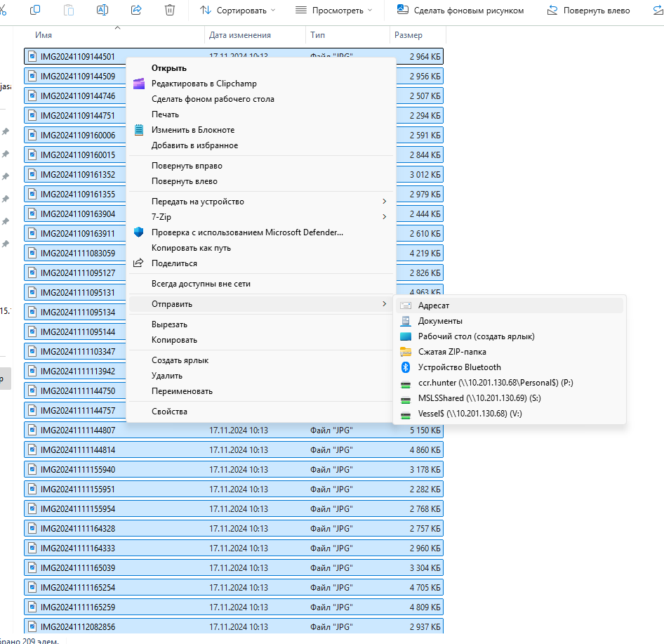
Task: Select Vessel$ (V:) drive in the submenu
Action: click(510, 414)
